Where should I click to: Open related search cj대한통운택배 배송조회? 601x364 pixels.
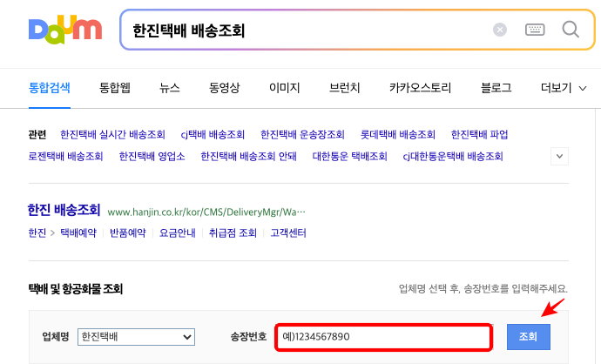click(x=453, y=157)
